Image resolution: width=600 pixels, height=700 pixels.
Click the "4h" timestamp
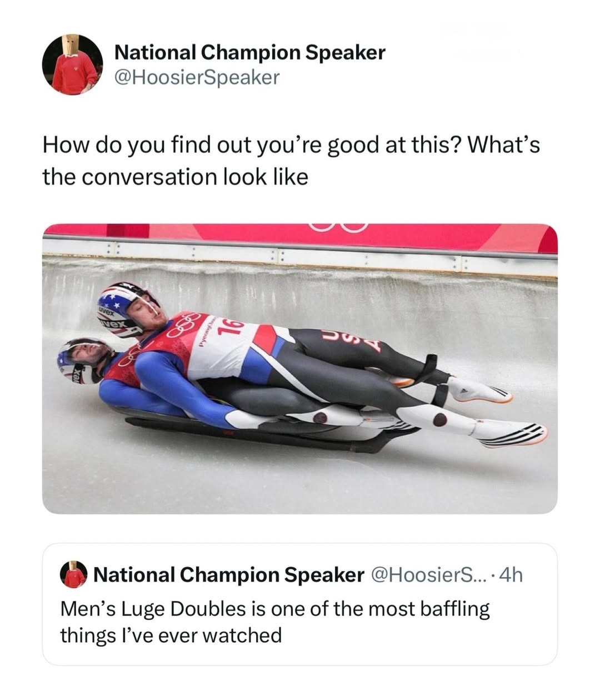[x=511, y=574]
